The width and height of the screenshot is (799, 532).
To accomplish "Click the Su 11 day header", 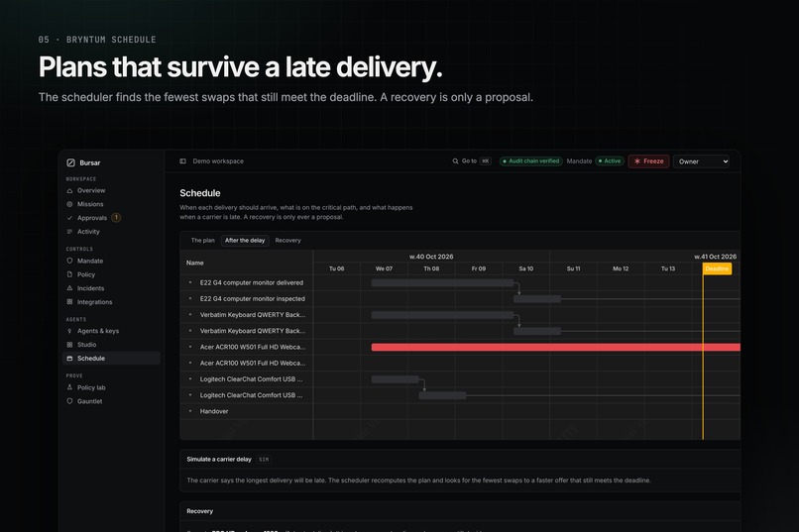I will (573, 268).
